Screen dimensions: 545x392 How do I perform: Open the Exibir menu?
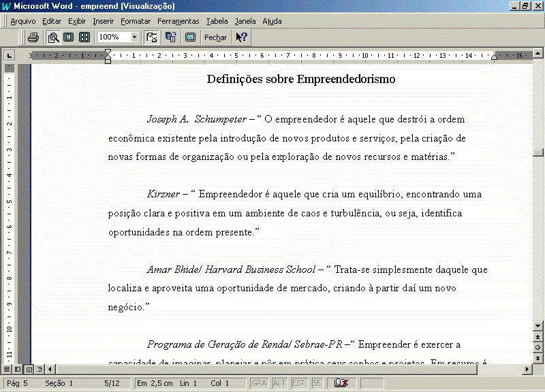tap(77, 21)
